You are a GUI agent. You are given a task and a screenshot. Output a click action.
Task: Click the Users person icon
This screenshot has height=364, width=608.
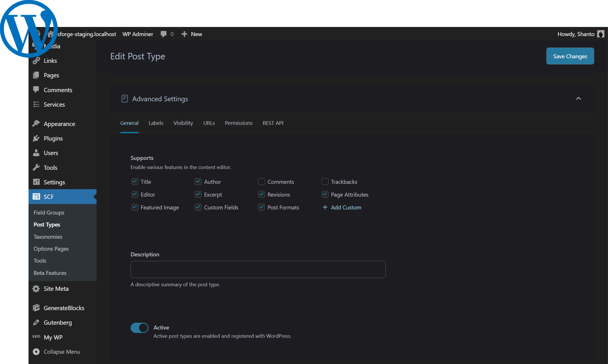point(36,153)
